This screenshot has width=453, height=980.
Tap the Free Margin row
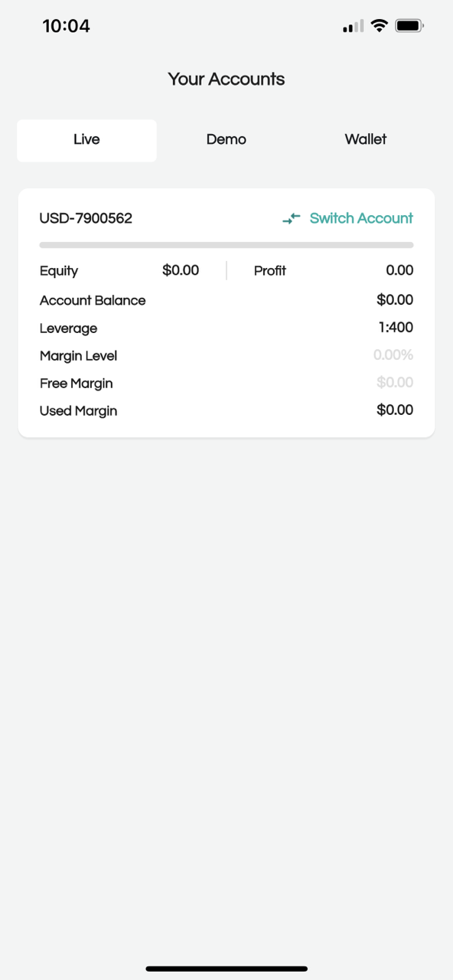pos(226,383)
